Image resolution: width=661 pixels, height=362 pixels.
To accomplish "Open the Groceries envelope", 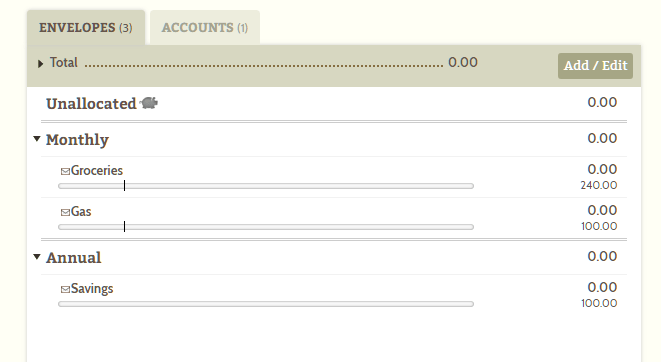I will click(97, 170).
